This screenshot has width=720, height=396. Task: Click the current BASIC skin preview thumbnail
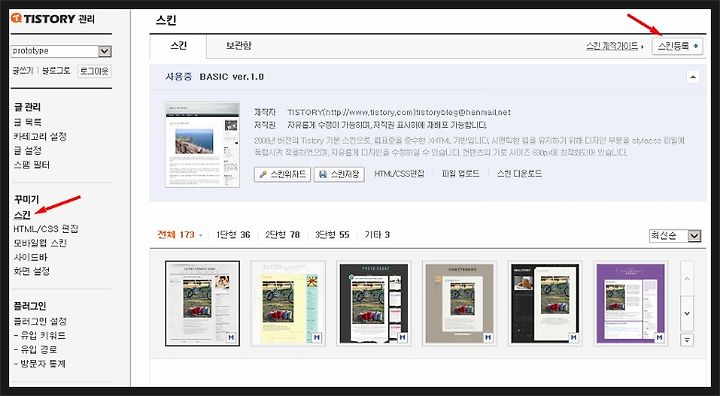point(202,144)
